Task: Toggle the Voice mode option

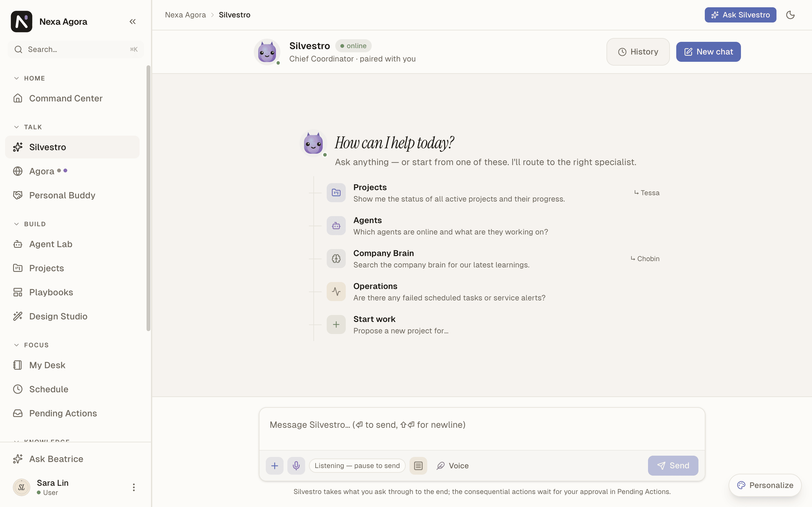Action: point(452,465)
